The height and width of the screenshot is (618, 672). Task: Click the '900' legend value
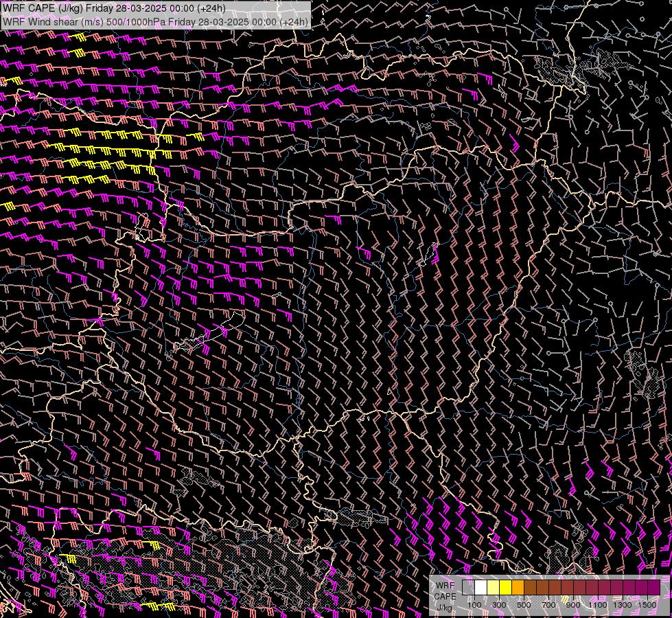coord(573,605)
